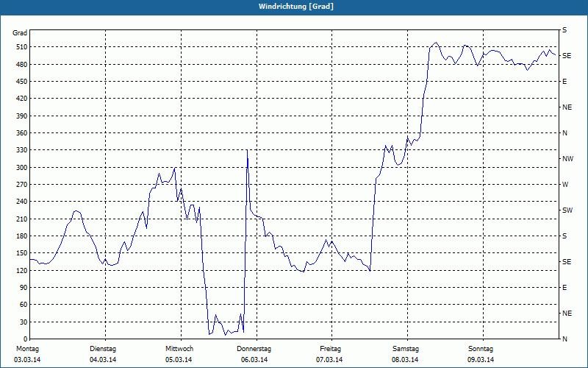Image resolution: width=588 pixels, height=368 pixels.
Task: Select the date 08.03.14
Action: coord(405,360)
